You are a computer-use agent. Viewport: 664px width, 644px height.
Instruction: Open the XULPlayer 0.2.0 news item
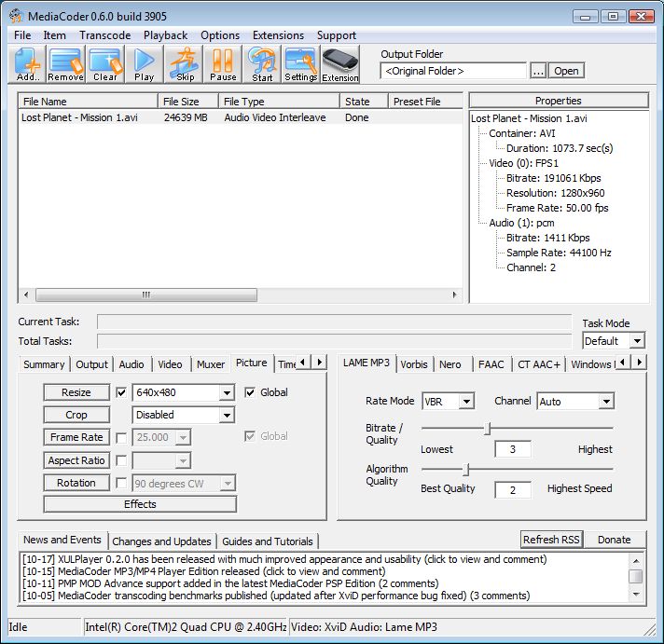tap(284, 559)
